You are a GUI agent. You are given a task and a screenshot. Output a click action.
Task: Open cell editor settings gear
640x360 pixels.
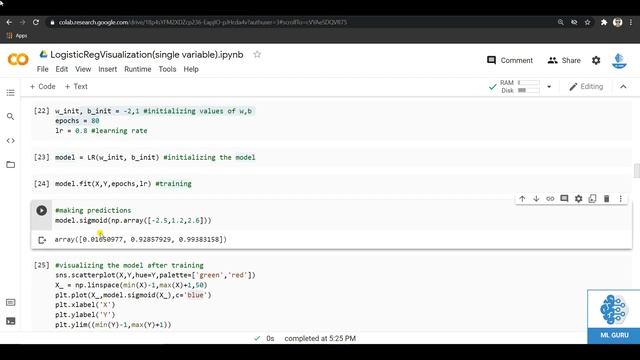click(578, 199)
